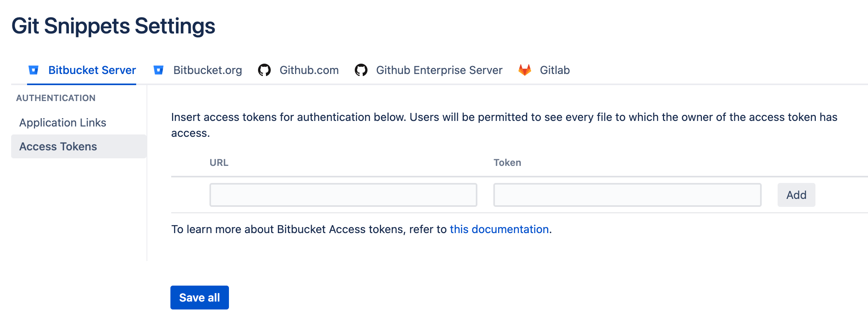Go to the Github Enterprise Server tab
The width and height of the screenshot is (868, 323).
coord(439,70)
